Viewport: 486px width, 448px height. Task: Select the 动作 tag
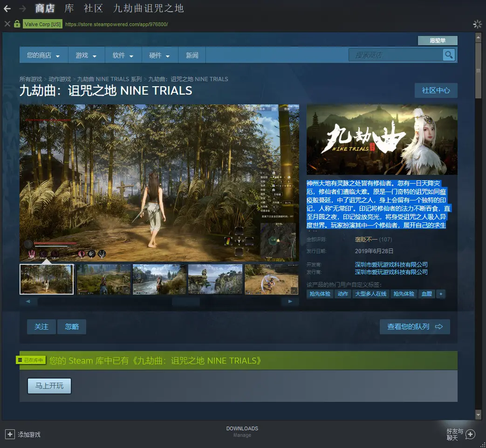[343, 294]
